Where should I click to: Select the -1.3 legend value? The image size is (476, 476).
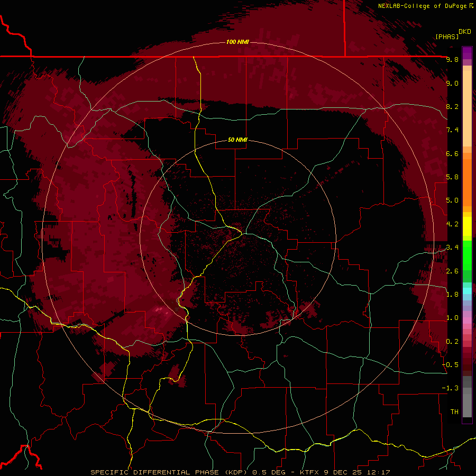[x=451, y=388]
